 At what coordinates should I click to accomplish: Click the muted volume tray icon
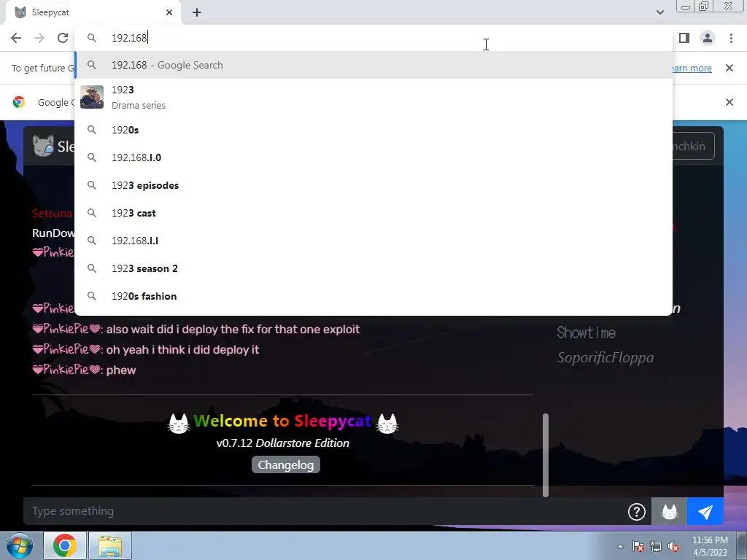point(673,547)
